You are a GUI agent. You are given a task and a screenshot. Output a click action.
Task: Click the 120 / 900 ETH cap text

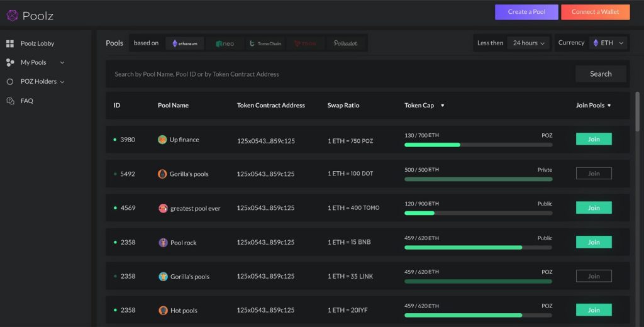[422, 204]
